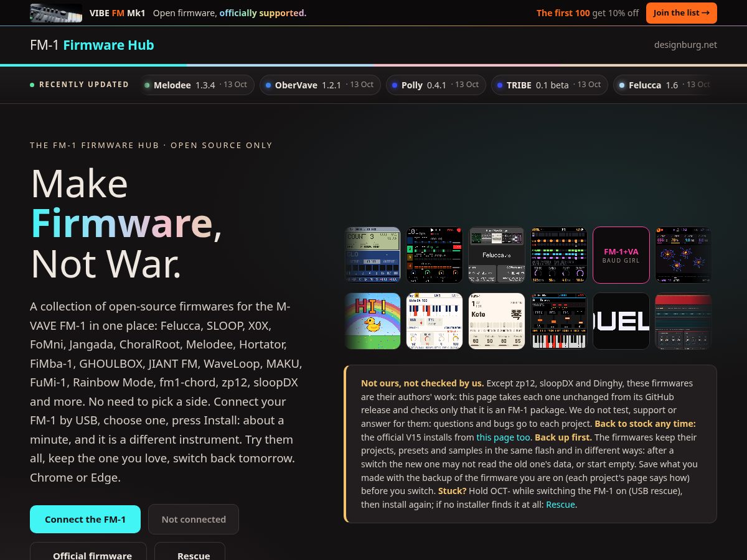Select the Felucca firmware thumbnail

tap(497, 255)
